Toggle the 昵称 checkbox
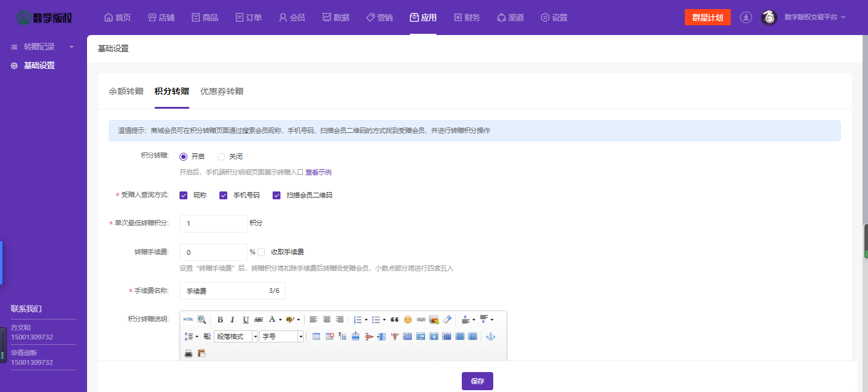 coord(184,195)
